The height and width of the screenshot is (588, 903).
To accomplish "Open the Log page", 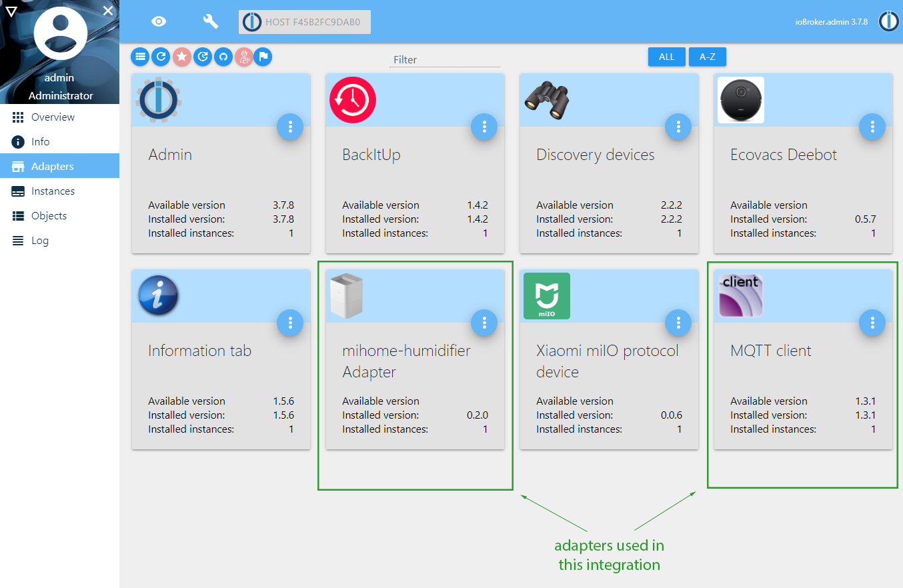I will coord(59,241).
